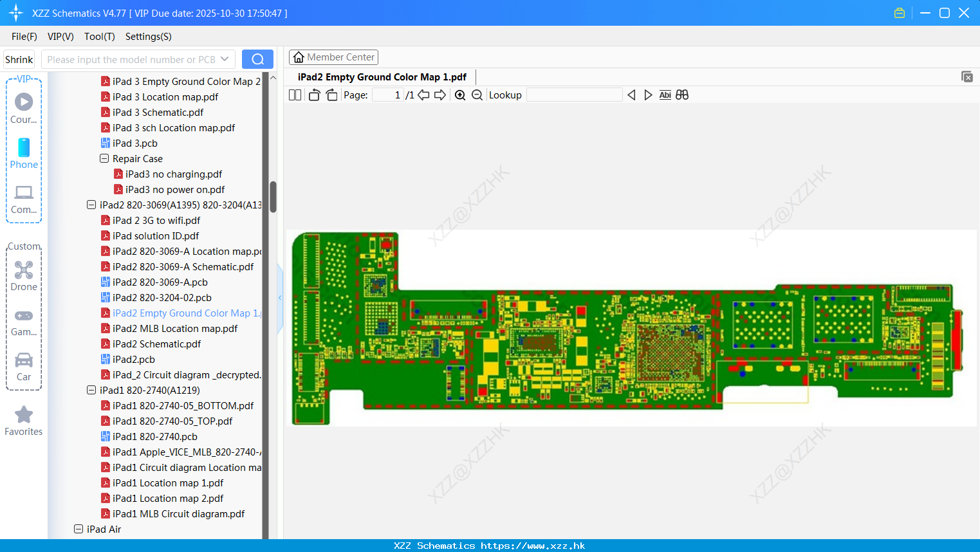
Task: Open the VIP(V) menu
Action: 60,37
